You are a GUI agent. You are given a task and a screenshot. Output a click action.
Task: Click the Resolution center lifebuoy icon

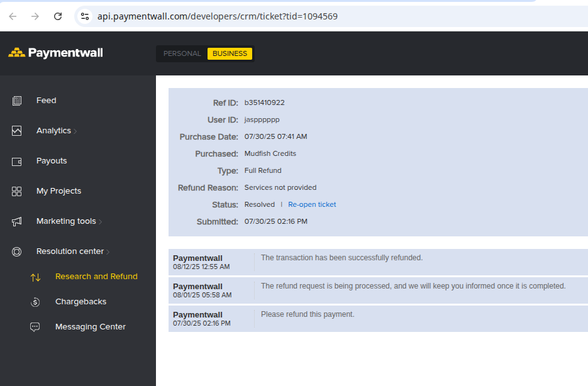coord(17,251)
